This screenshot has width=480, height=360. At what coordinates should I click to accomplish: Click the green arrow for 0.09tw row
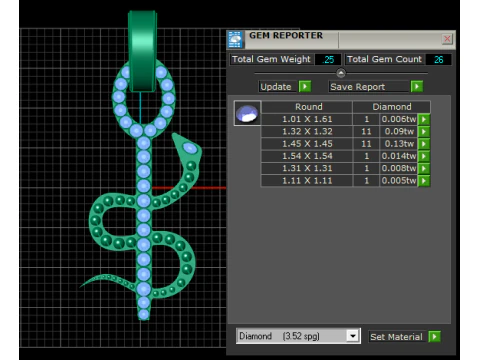click(424, 132)
